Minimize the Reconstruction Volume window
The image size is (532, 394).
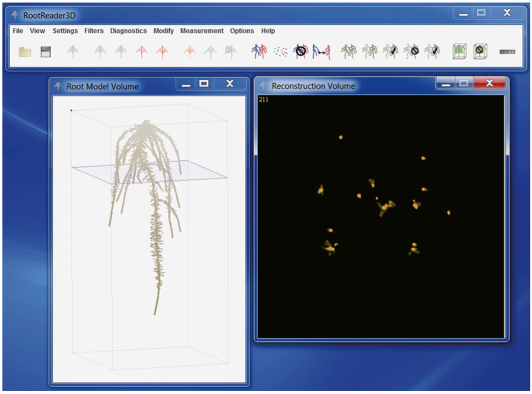[x=446, y=84]
